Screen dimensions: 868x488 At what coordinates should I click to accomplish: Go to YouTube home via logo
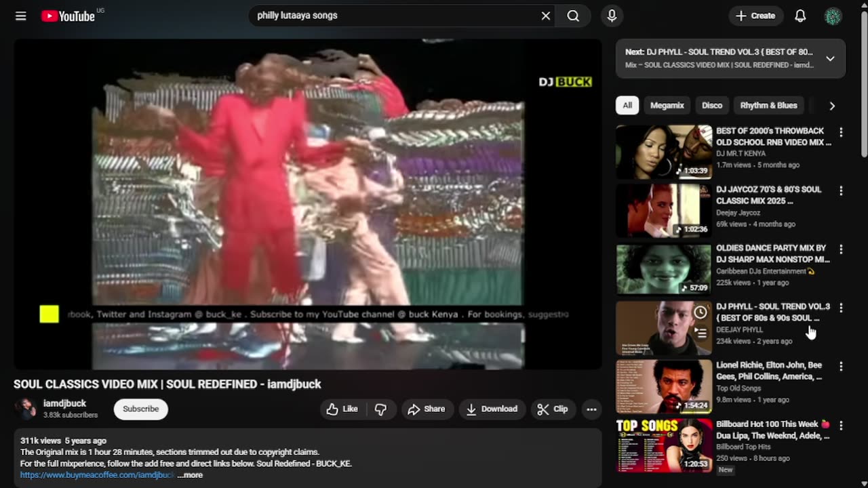(x=68, y=16)
